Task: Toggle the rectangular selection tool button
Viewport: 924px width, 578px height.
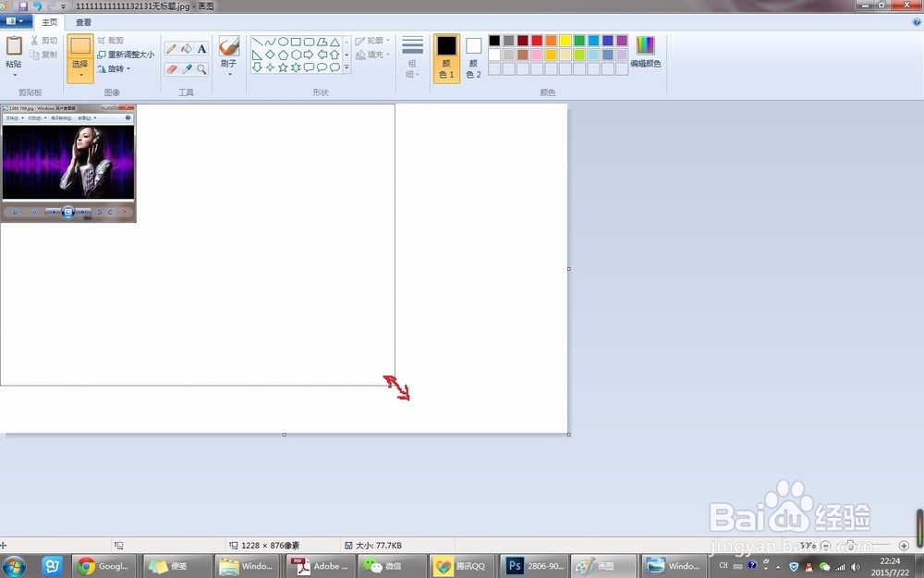Action: click(x=80, y=46)
